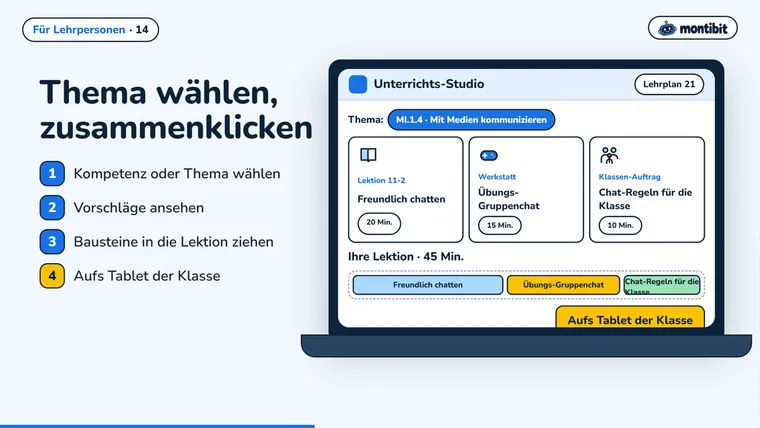Click the headline Thema wählen, zusammenklicken
The width and height of the screenshot is (760, 428).
[x=176, y=110]
